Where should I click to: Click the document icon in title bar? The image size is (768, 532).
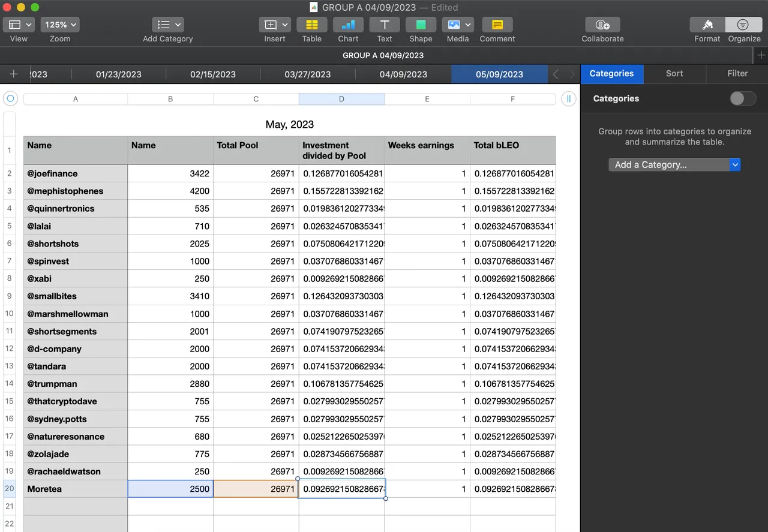pyautogui.click(x=314, y=7)
